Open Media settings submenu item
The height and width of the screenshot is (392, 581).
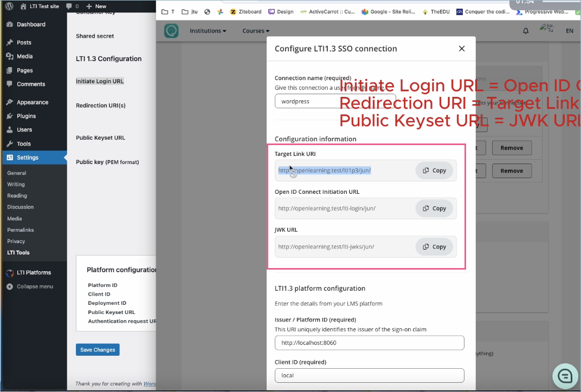[x=15, y=218]
